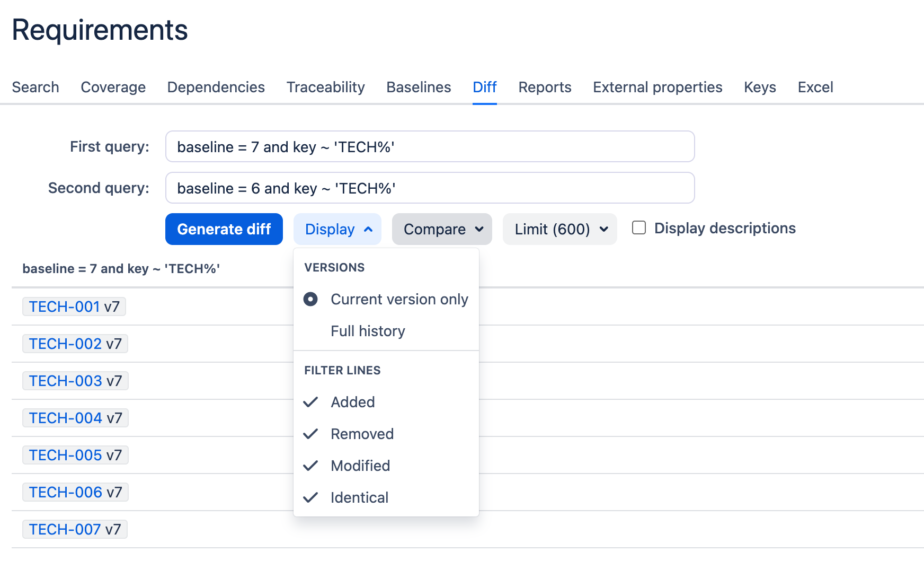Uncheck the Added filter line

coord(352,402)
